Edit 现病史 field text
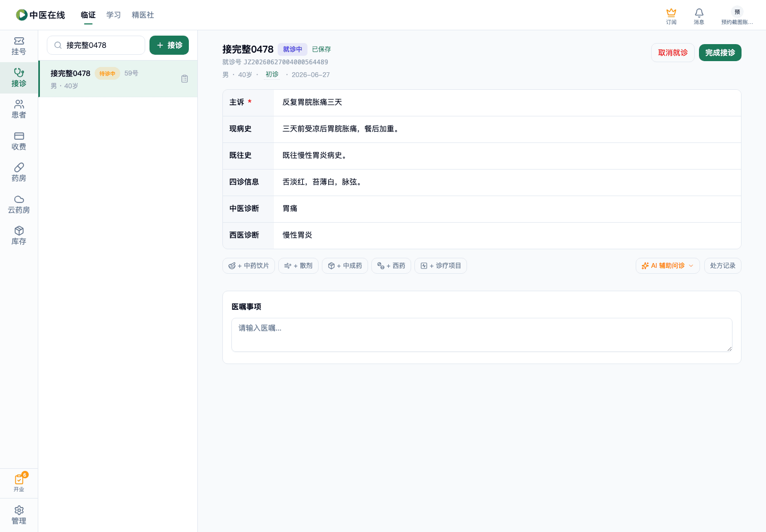The width and height of the screenshot is (766, 532). [507, 129]
